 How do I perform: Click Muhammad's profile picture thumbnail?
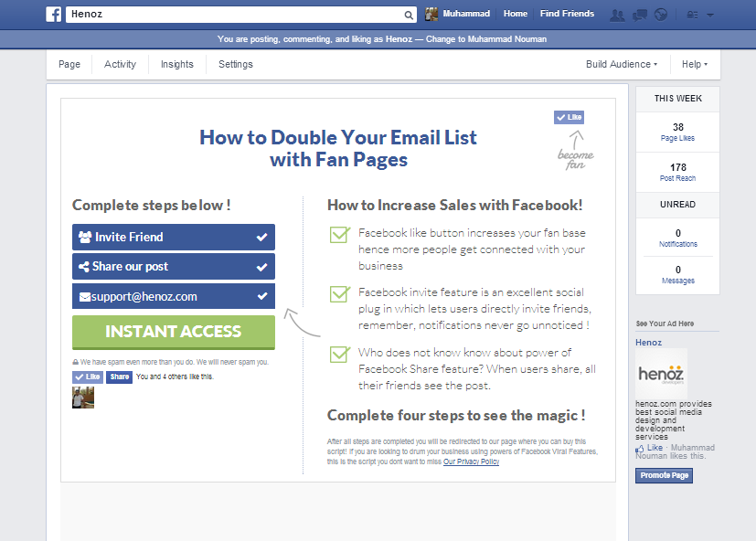[x=431, y=14]
